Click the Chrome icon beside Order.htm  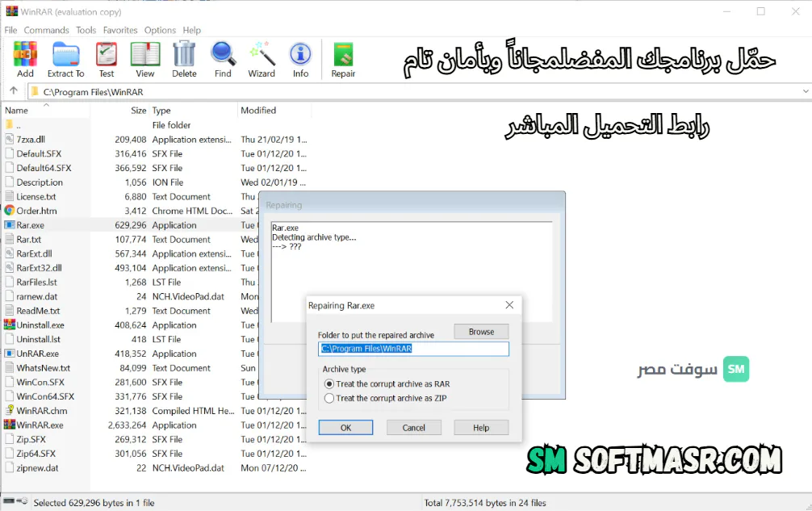click(10, 211)
